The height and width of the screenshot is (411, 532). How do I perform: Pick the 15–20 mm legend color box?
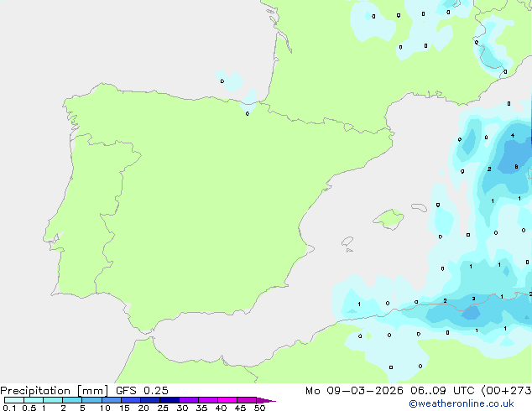131,400
